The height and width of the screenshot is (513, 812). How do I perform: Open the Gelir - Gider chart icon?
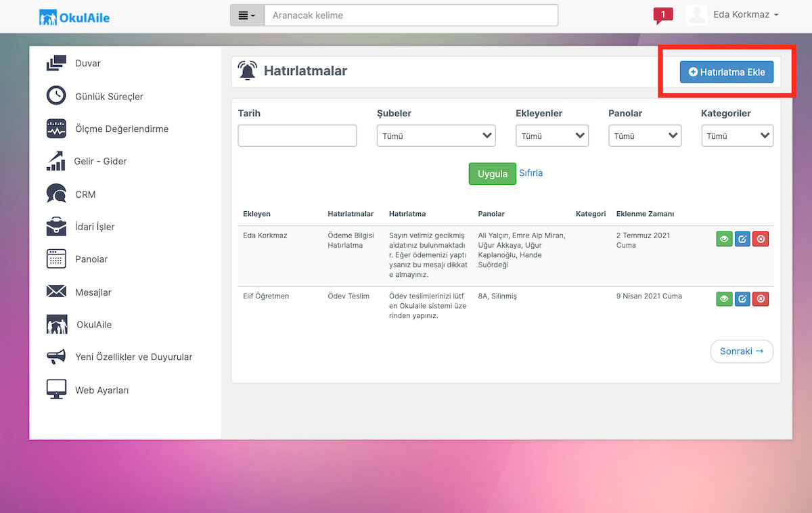(x=56, y=161)
